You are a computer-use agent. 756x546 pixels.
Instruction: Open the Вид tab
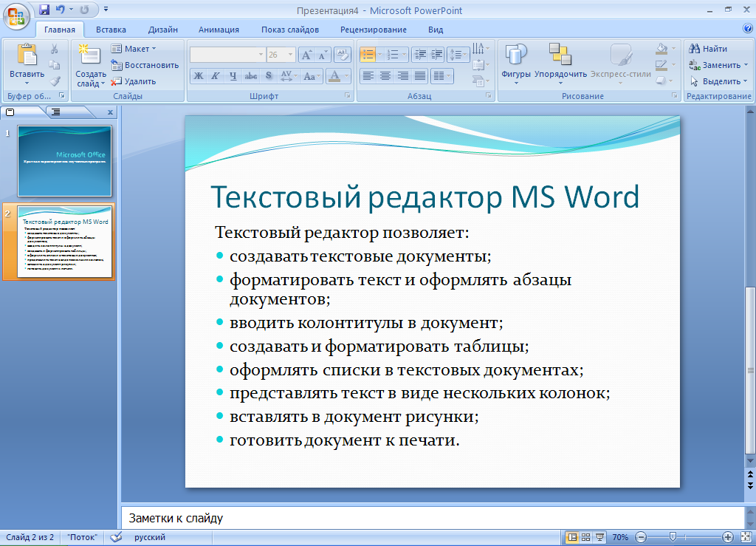point(436,30)
